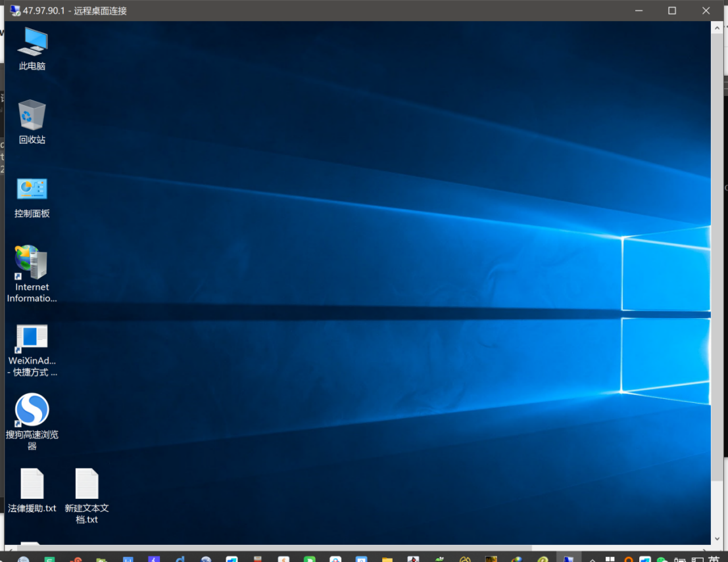Select the Internet Information Services shortcut
The height and width of the screenshot is (562, 728).
pos(32,264)
